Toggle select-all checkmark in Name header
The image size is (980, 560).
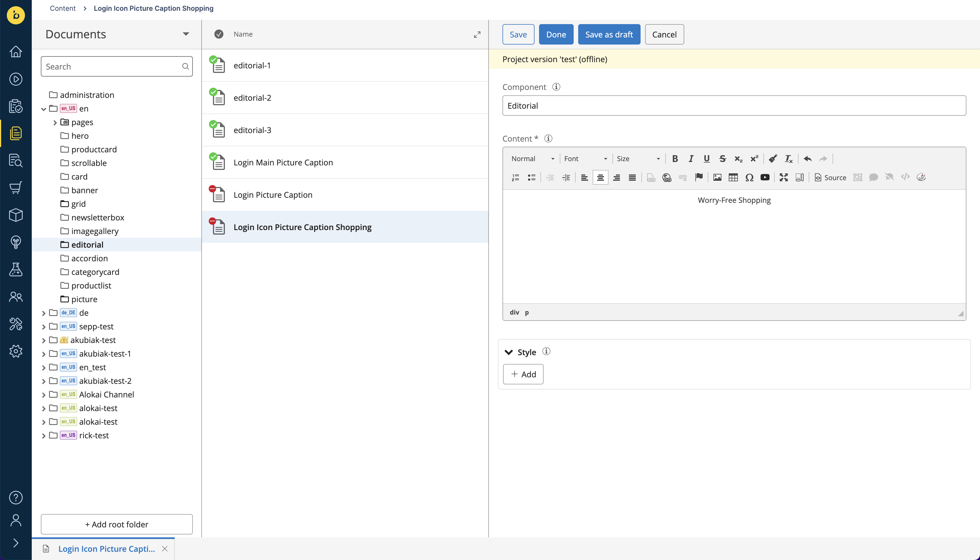(x=219, y=34)
